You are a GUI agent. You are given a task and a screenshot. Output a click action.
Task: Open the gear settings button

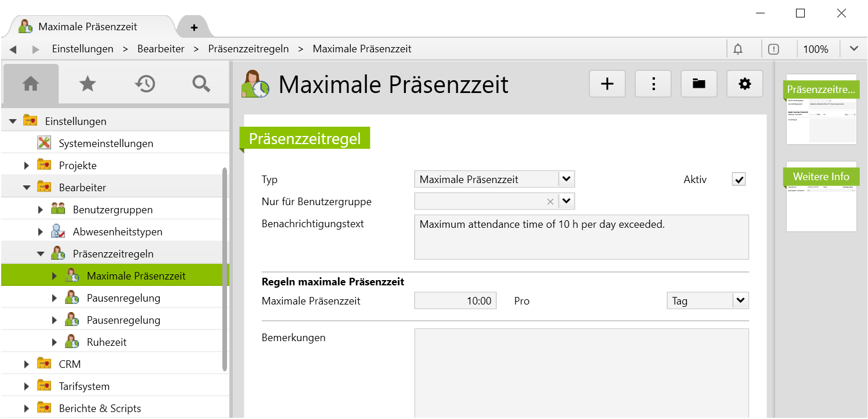coord(744,84)
